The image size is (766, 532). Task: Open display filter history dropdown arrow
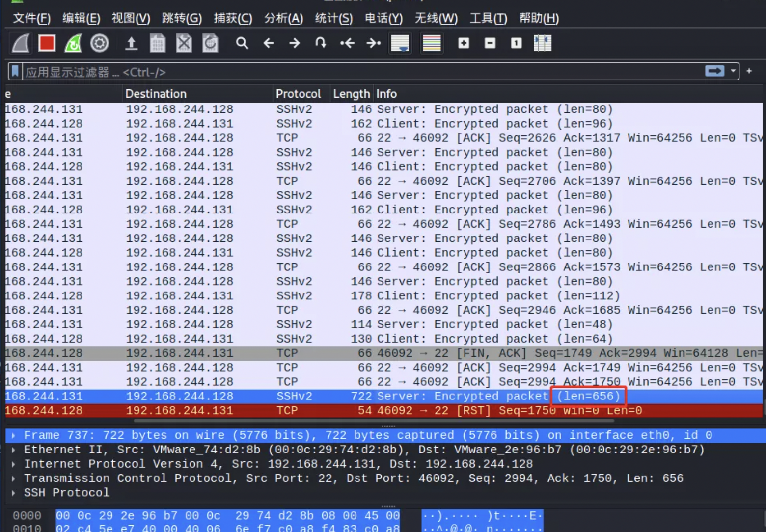coord(733,71)
